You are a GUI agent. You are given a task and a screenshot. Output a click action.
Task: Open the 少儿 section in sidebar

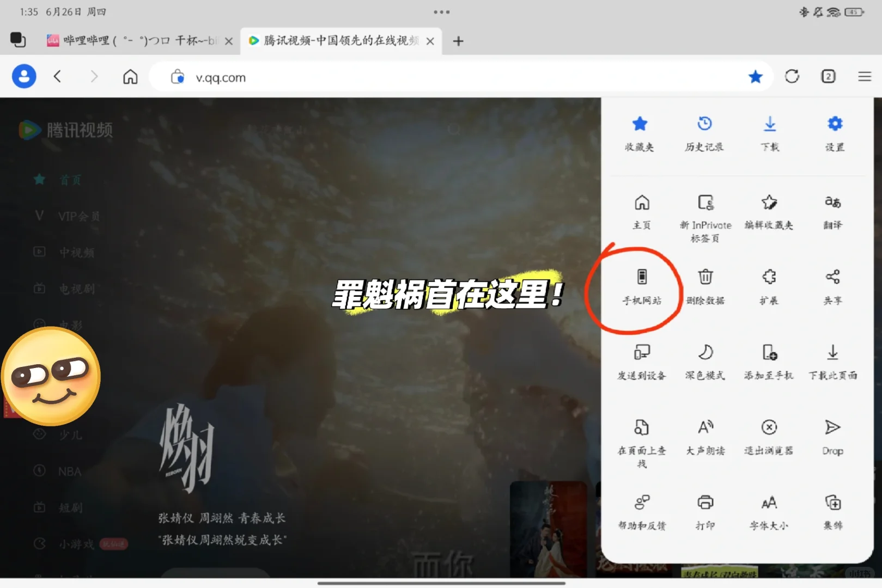tap(58, 434)
